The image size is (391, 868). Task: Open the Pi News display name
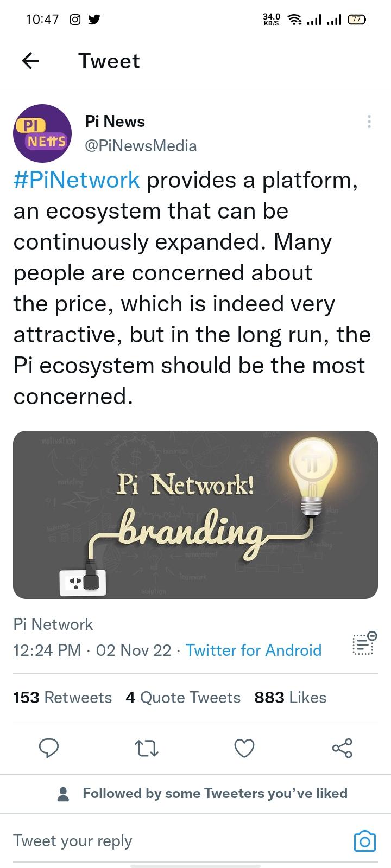(115, 122)
